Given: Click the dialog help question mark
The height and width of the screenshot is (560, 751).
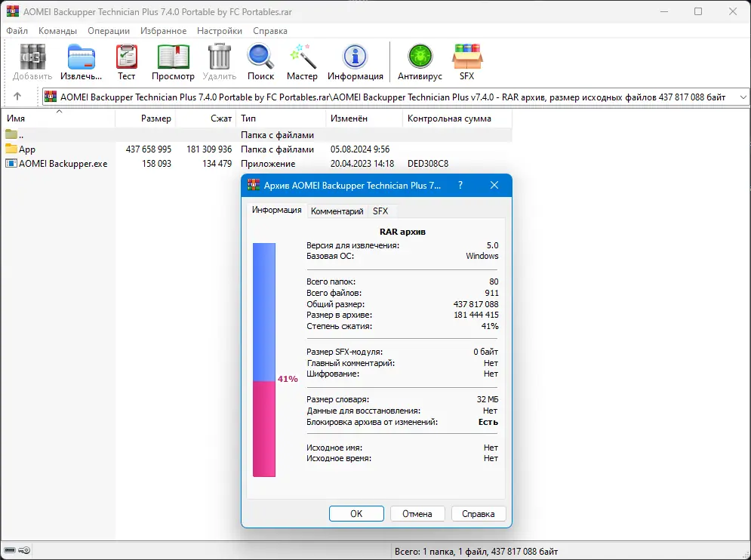Looking at the screenshot, I should (x=460, y=185).
